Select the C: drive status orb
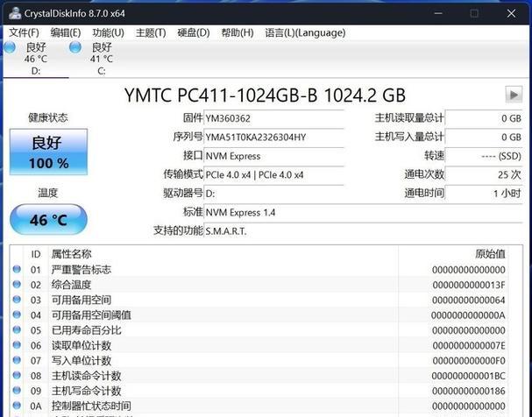Viewport: 532px width, 417px height. (75, 47)
